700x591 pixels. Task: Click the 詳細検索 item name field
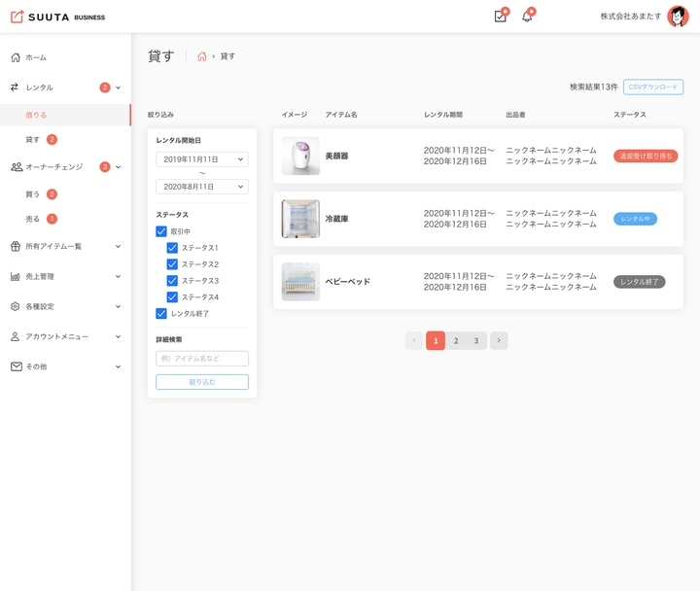(x=202, y=359)
